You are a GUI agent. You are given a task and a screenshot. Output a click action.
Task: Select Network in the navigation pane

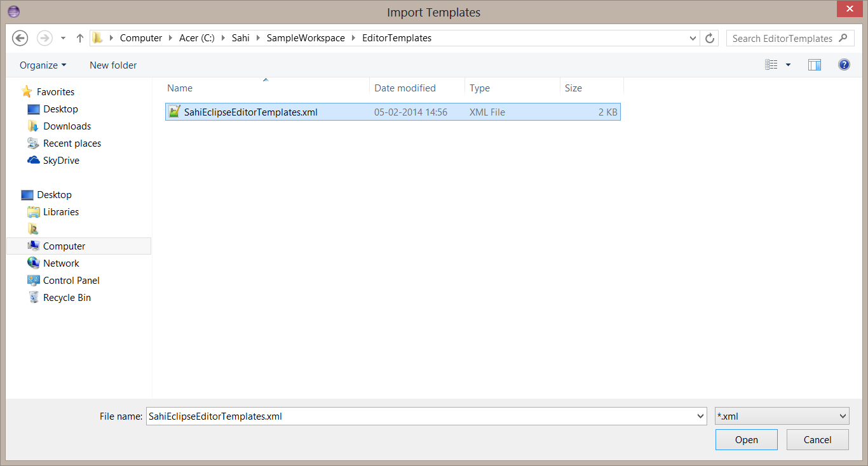[60, 263]
